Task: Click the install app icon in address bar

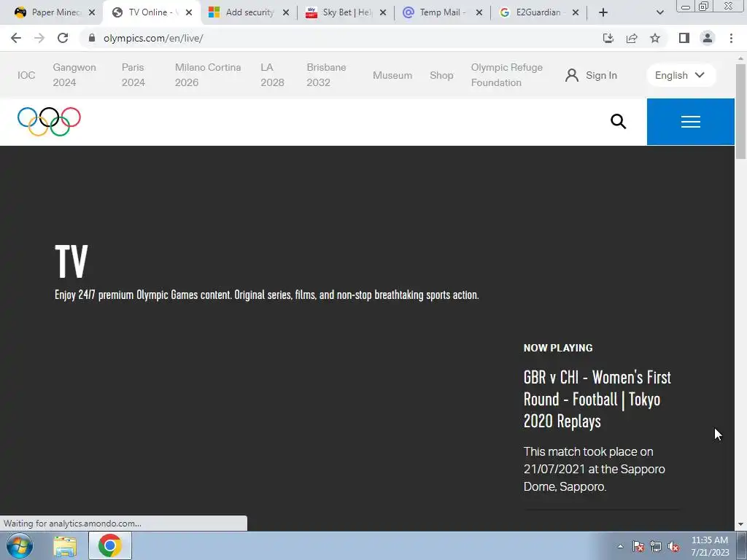Action: [x=608, y=38]
